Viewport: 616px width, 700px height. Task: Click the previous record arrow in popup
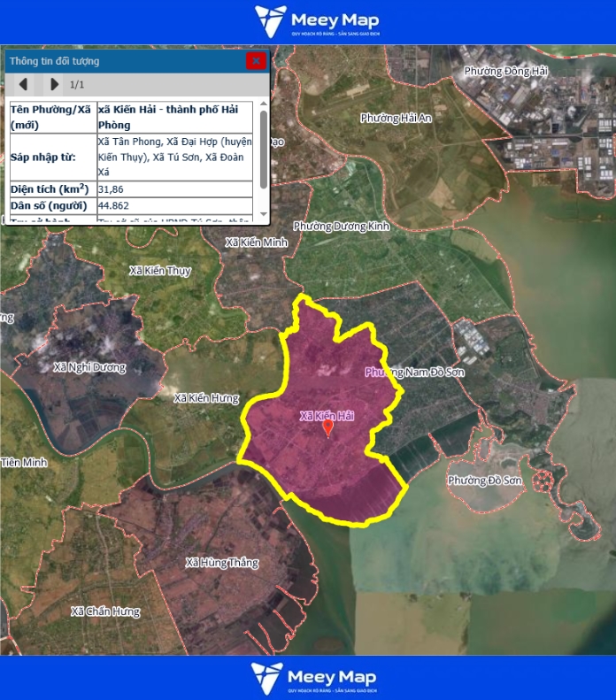24,84
